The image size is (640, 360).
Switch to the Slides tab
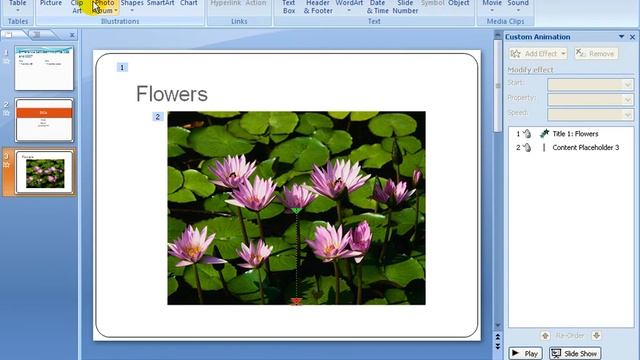(9, 35)
